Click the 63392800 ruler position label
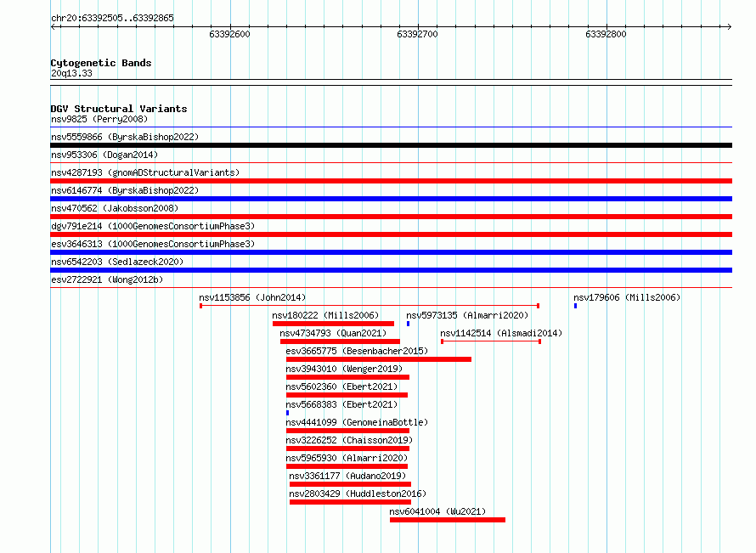756x553 pixels. (606, 34)
